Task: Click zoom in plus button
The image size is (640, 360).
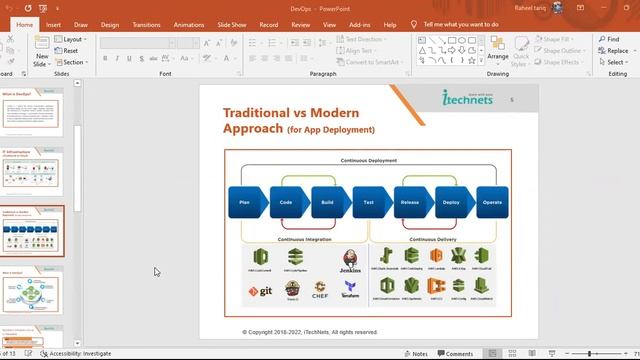Action: pyautogui.click(x=626, y=353)
